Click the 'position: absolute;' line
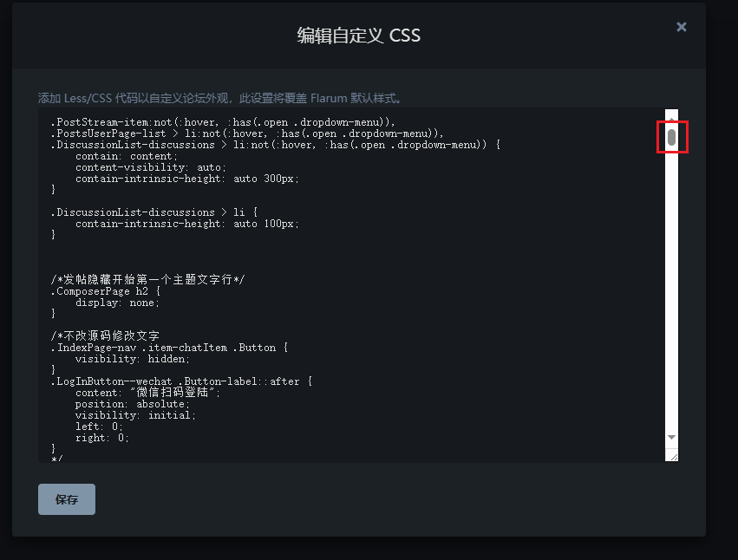The image size is (738, 560). click(x=131, y=404)
